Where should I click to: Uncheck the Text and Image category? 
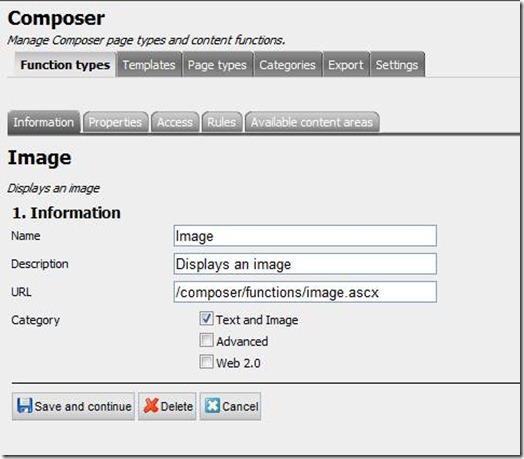(206, 319)
